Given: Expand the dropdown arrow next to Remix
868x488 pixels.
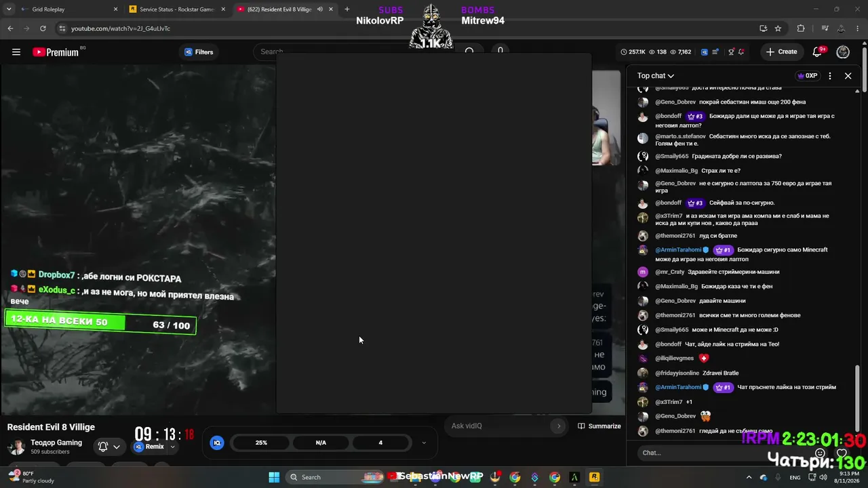Looking at the screenshot, I should 172,447.
